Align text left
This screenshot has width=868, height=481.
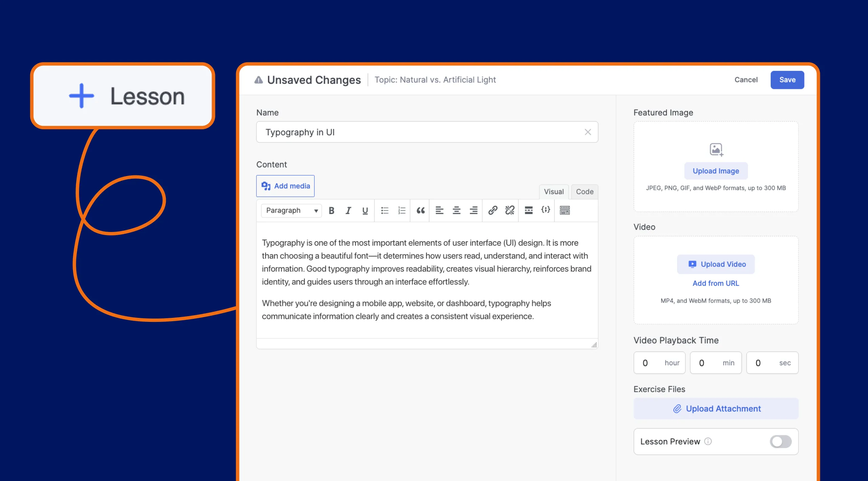click(x=439, y=211)
